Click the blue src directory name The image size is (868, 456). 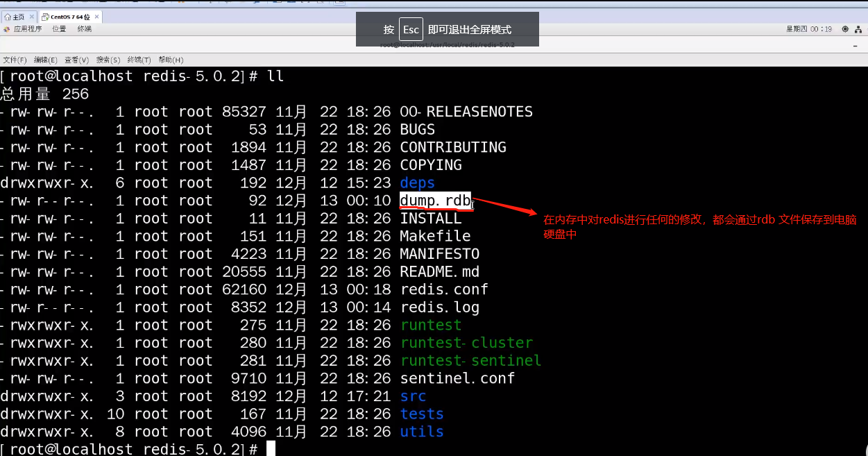pyautogui.click(x=413, y=396)
